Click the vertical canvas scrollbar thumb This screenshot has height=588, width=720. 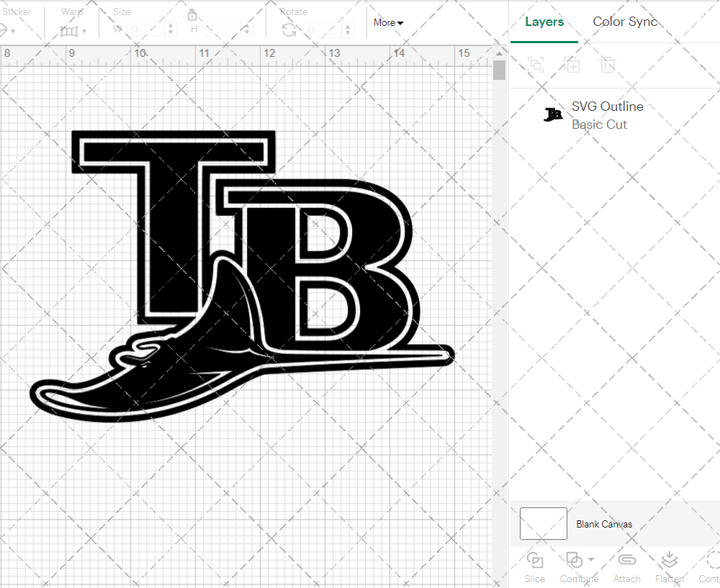499,71
